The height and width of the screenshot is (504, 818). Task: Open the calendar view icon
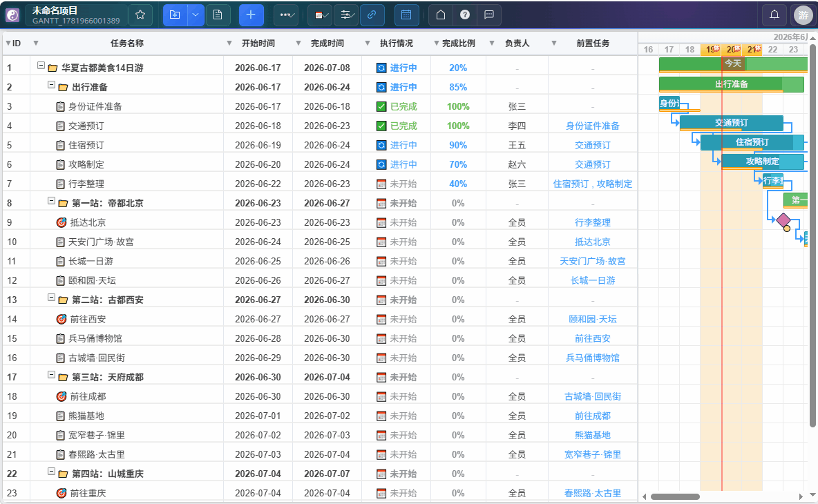(406, 14)
